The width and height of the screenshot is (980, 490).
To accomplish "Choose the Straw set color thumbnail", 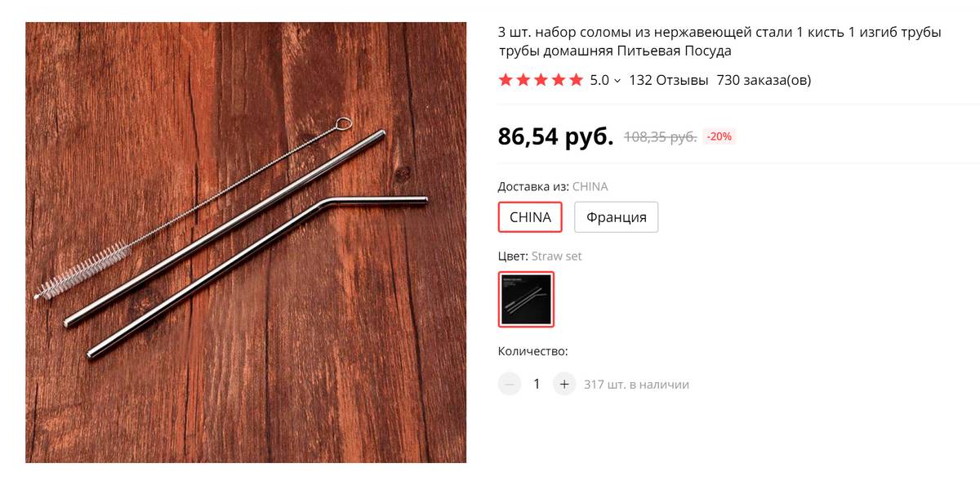I will 527,300.
